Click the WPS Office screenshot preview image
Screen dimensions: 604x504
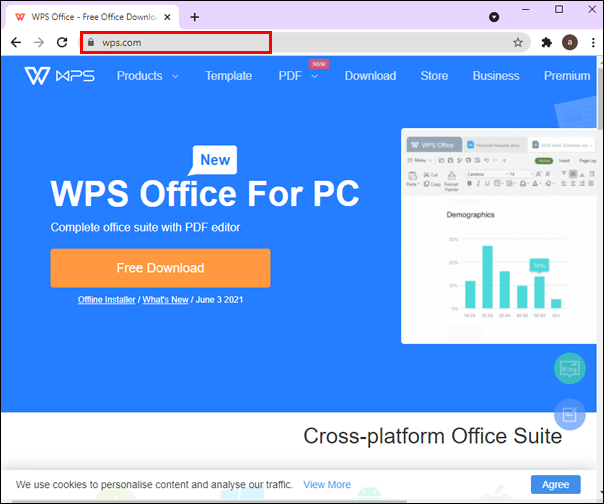pos(499,236)
